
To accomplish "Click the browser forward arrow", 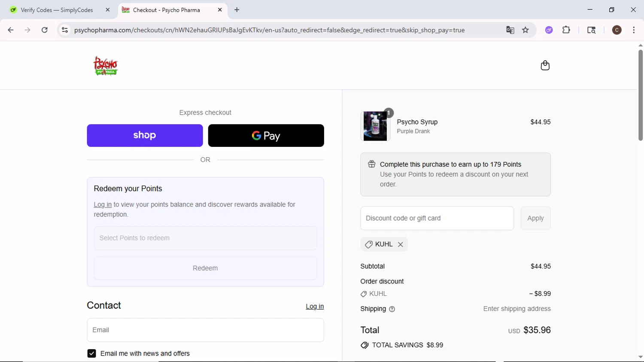I will [x=27, y=30].
